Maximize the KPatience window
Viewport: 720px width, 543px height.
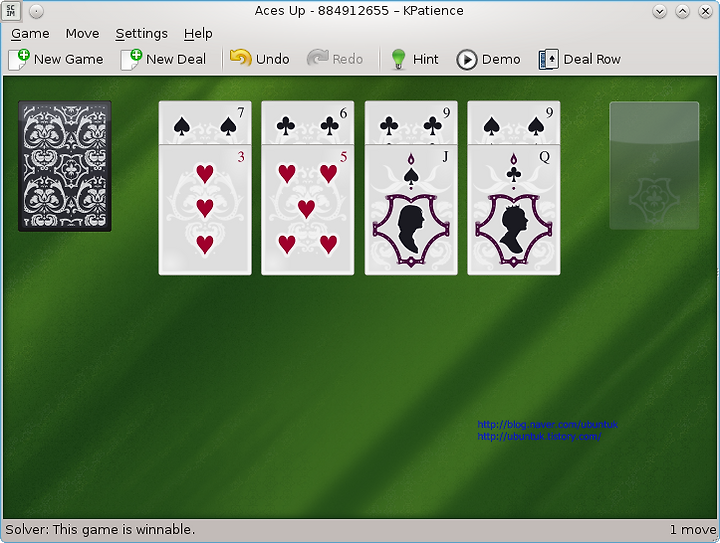682,11
